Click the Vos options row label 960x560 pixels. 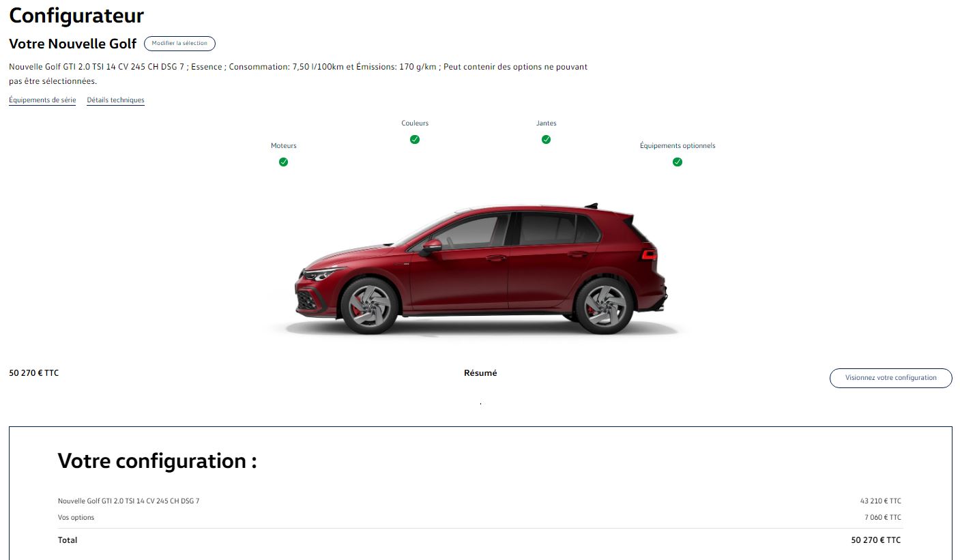pos(76,518)
